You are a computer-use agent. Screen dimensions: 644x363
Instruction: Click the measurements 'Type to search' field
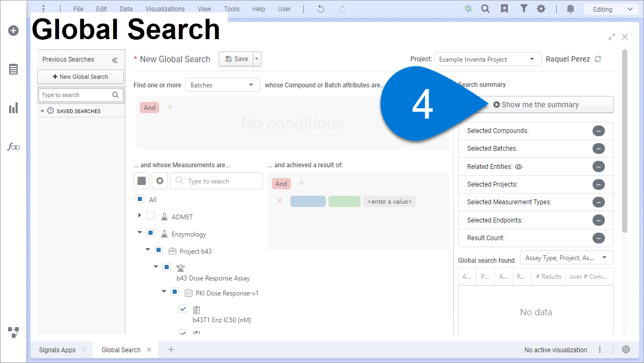tap(216, 181)
